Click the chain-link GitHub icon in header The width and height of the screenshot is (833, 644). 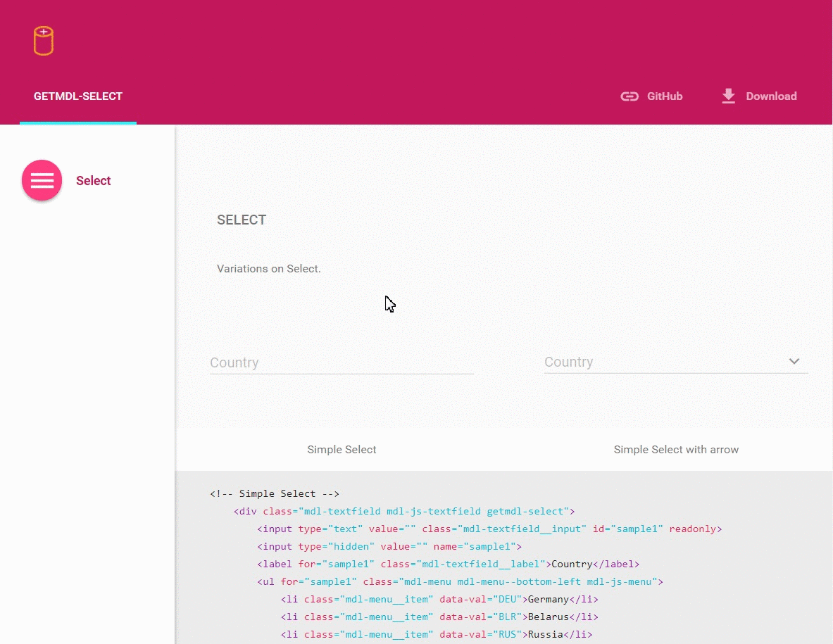point(629,96)
